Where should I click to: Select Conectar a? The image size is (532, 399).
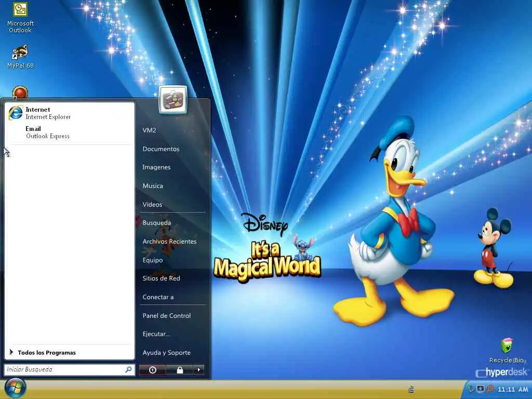tap(158, 297)
